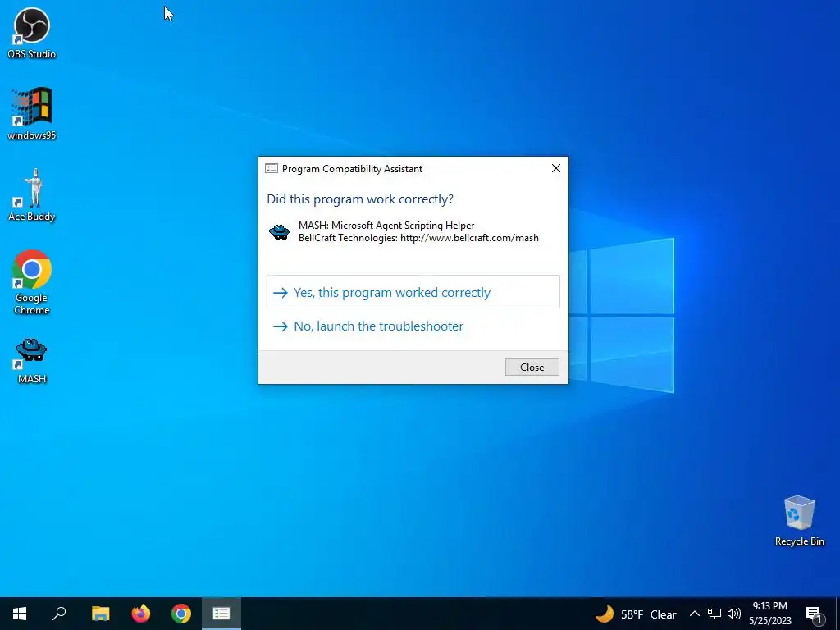Open File Explorer from the taskbar
This screenshot has width=840, height=630.
click(x=100, y=614)
